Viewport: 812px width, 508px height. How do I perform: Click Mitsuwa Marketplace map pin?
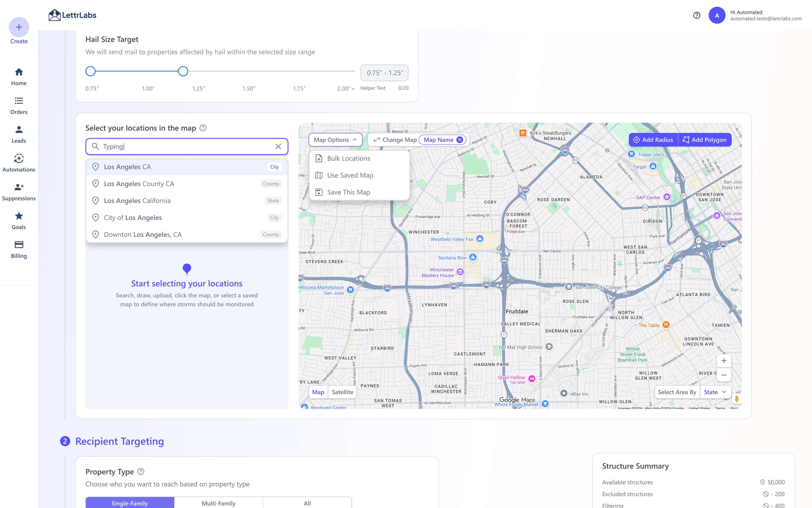[350, 290]
